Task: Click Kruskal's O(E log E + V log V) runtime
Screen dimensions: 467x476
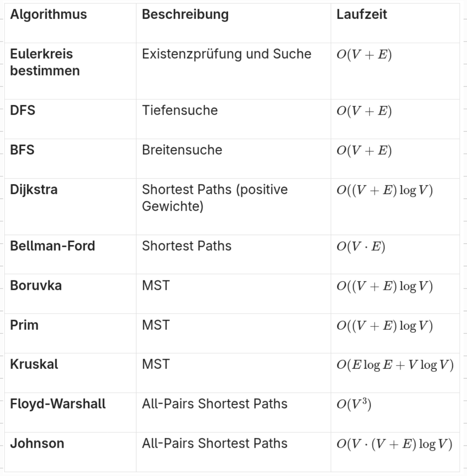Action: (x=395, y=365)
